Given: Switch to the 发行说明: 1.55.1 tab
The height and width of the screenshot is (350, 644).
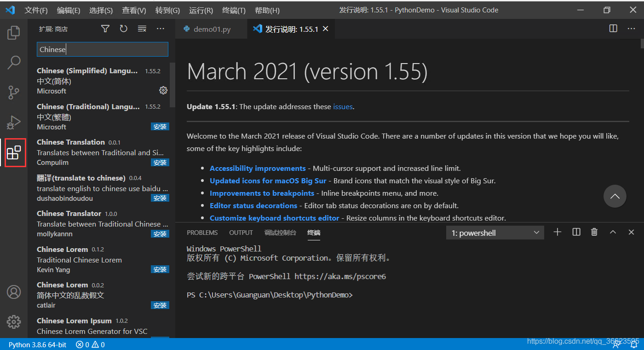Looking at the screenshot, I should tap(291, 29).
